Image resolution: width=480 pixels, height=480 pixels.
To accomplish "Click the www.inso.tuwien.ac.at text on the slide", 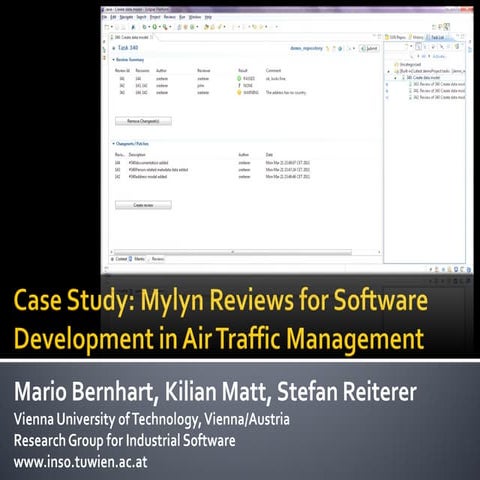I will (80, 462).
